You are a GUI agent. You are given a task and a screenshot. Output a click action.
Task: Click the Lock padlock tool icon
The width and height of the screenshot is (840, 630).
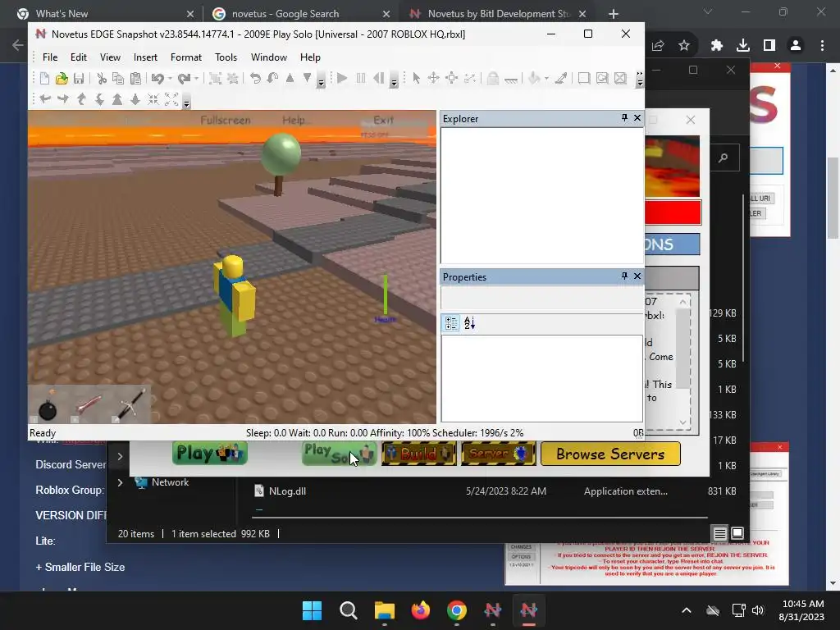(x=493, y=79)
